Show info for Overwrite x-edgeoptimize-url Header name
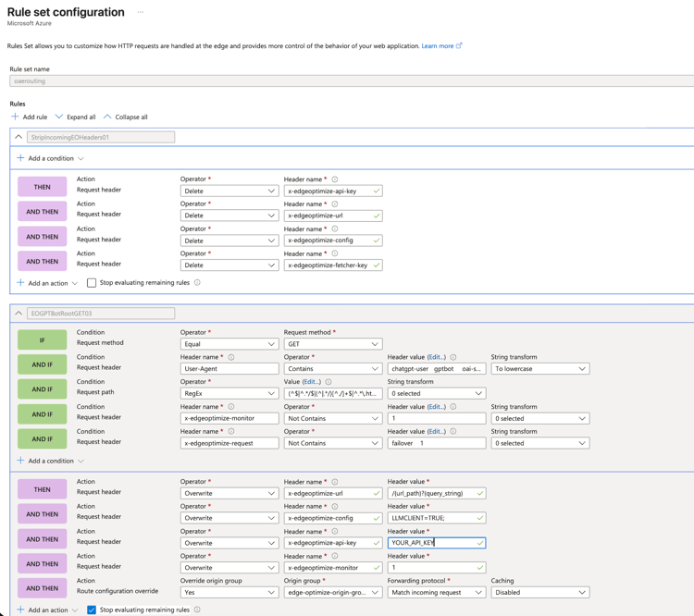The image size is (694, 616). point(335,482)
